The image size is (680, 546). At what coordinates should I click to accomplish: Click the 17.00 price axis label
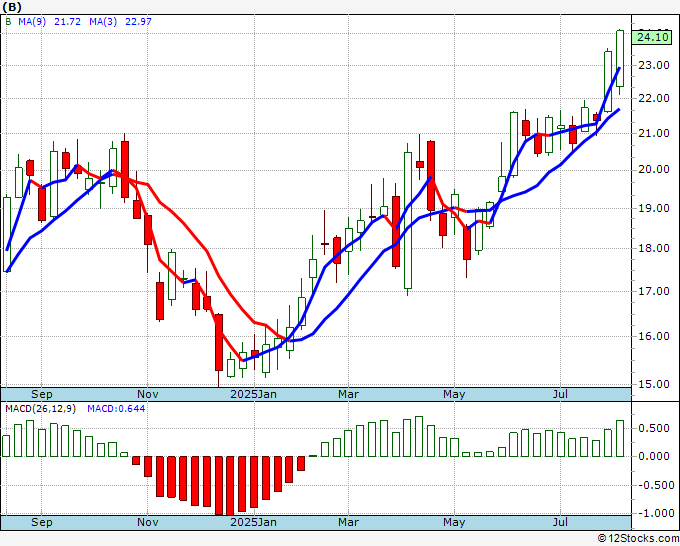(x=654, y=291)
